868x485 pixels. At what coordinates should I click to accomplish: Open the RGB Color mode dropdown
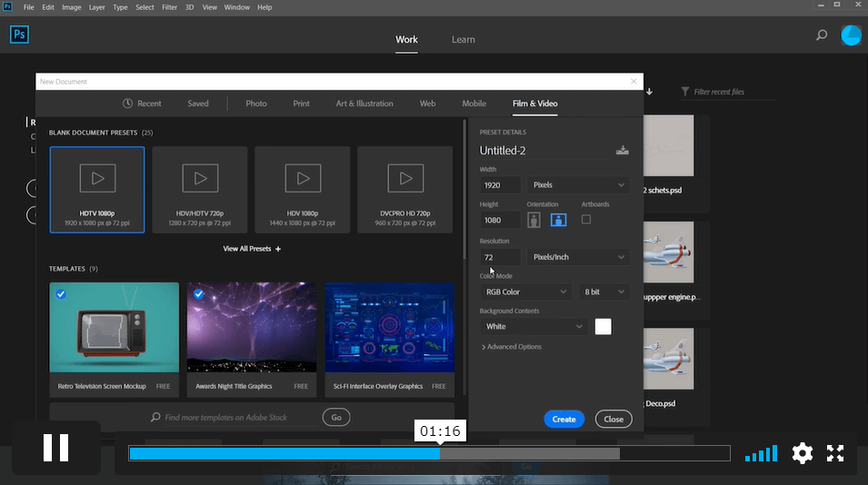[525, 292]
